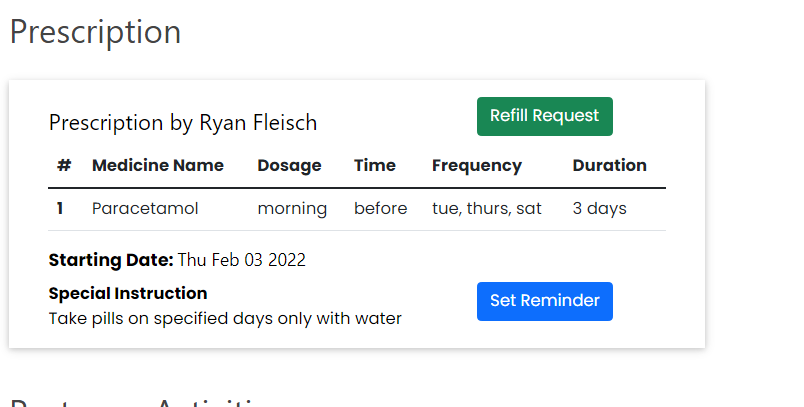Click the 3 days duration cell

coord(599,209)
